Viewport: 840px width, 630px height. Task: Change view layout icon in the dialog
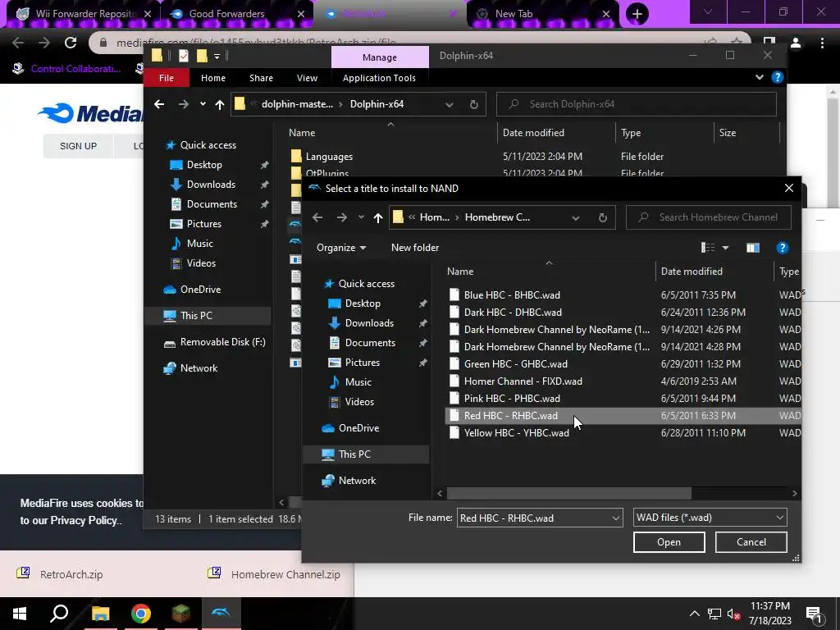pos(708,248)
